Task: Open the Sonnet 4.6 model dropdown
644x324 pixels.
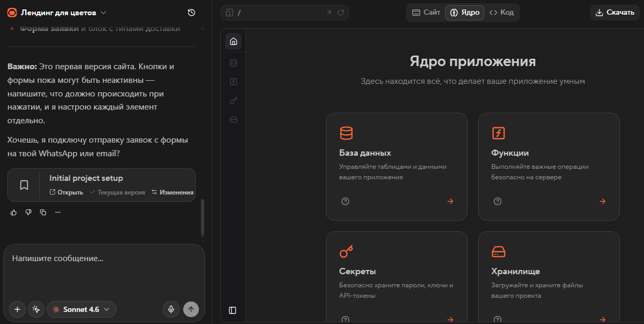Action: (x=81, y=309)
